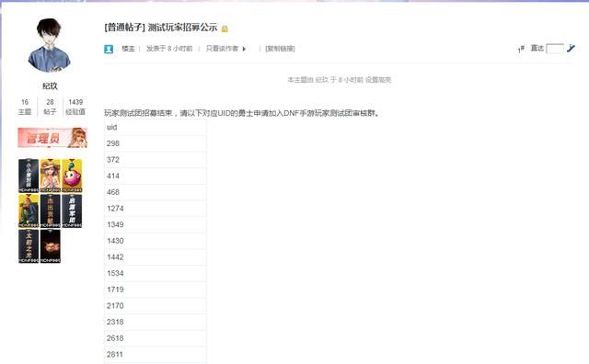The image size is (589, 364).
Task: Select table cell 1534
Action: coord(156,273)
